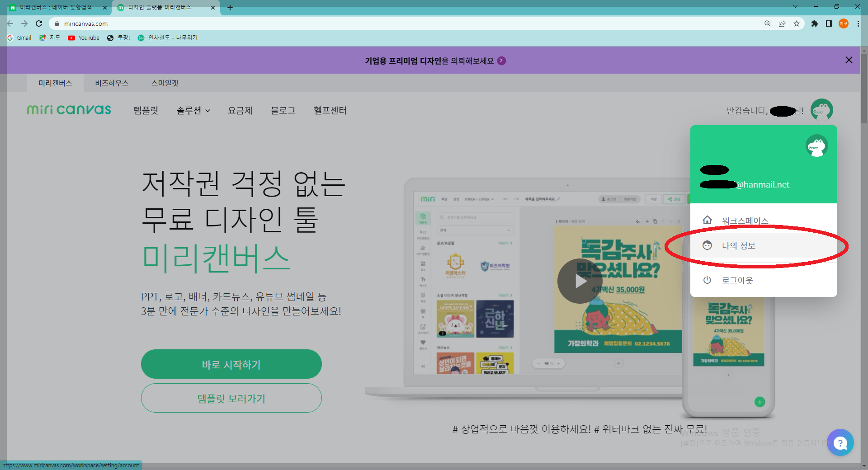Open YouTube bookmark

84,38
